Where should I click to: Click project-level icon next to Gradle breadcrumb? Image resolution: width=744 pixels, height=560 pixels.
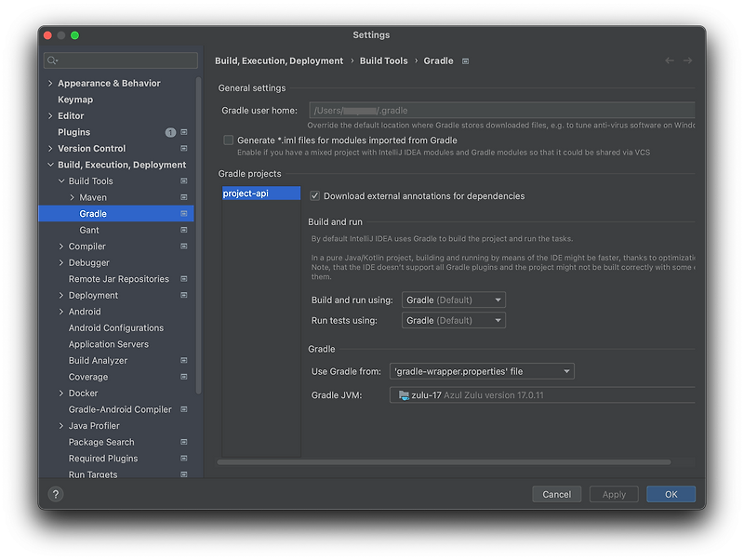pos(466,61)
